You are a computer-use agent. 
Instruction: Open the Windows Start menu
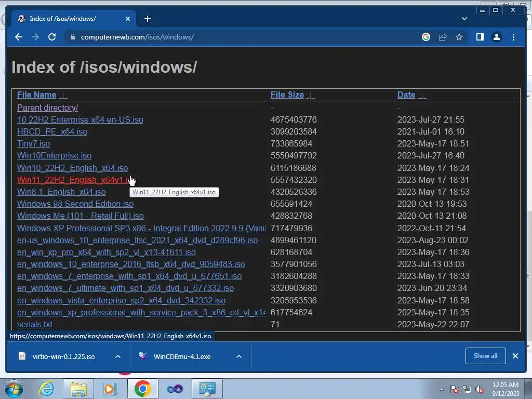[x=14, y=389]
